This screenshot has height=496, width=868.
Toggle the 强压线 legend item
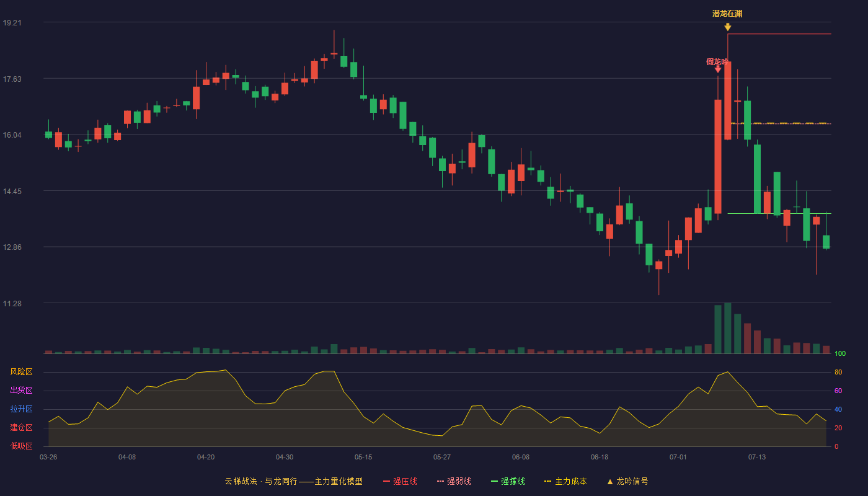point(400,482)
